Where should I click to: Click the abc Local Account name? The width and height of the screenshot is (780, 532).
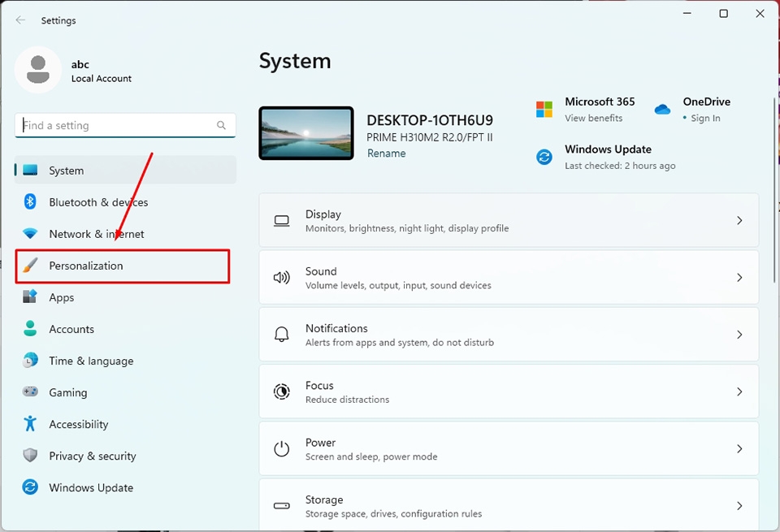[101, 71]
